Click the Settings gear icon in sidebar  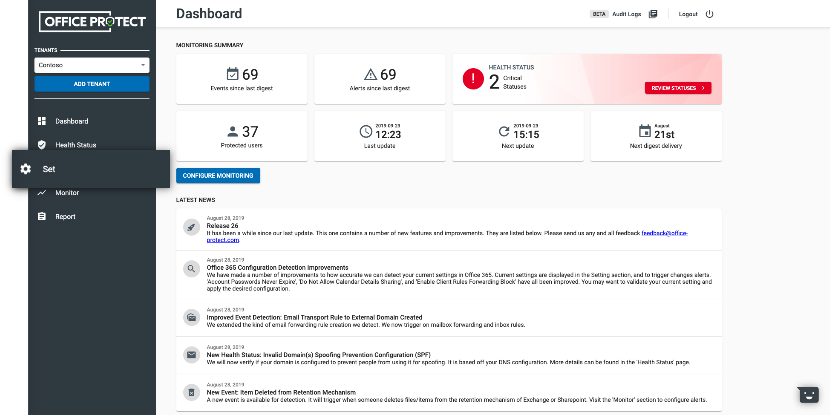tap(26, 169)
